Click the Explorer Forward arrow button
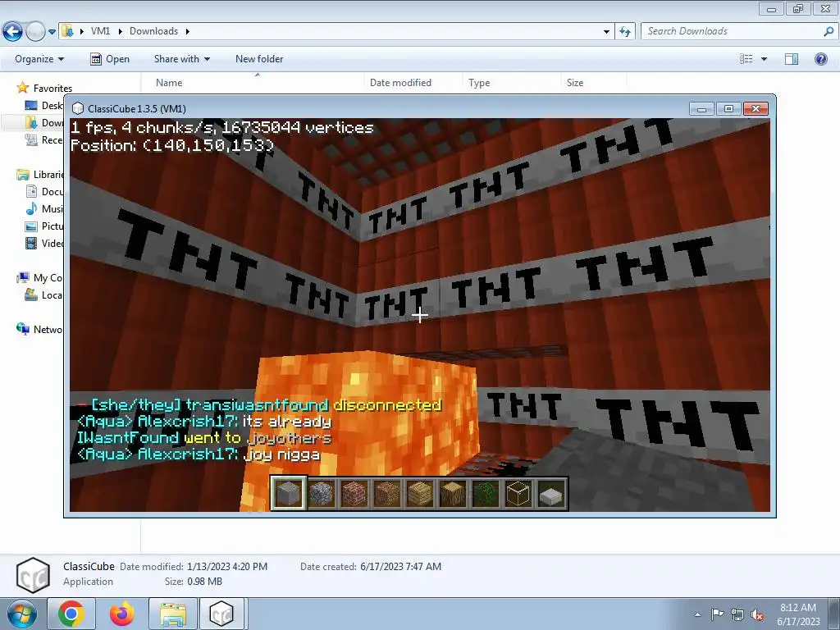Image resolution: width=840 pixels, height=630 pixels. click(x=35, y=31)
